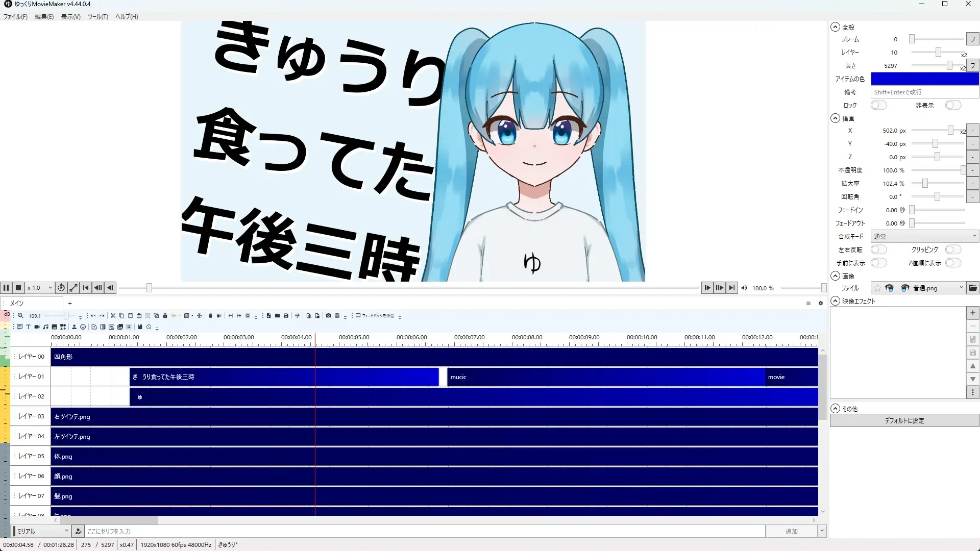Click the lock item icon in toolbar
Viewport: 980px width, 551px height.
point(165,316)
